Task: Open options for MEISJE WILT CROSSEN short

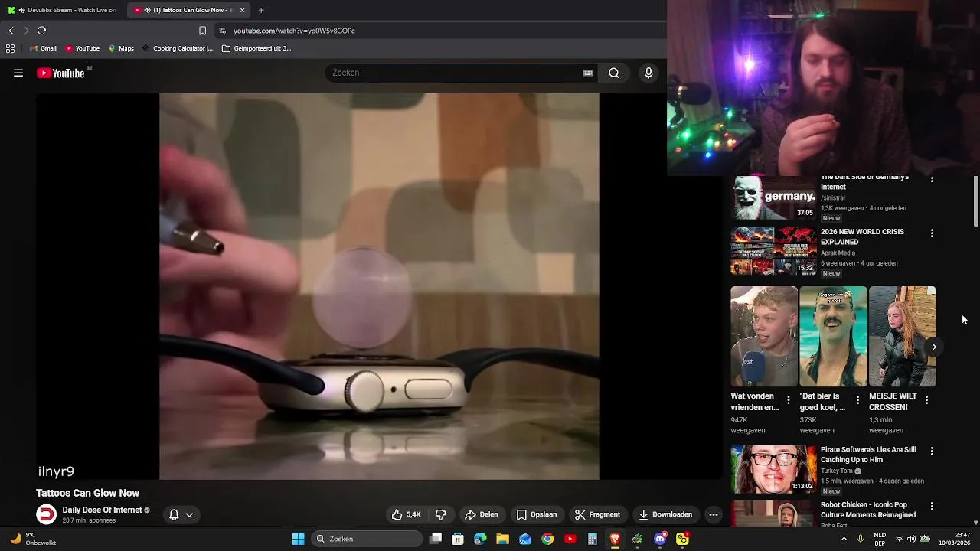Action: pyautogui.click(x=927, y=399)
